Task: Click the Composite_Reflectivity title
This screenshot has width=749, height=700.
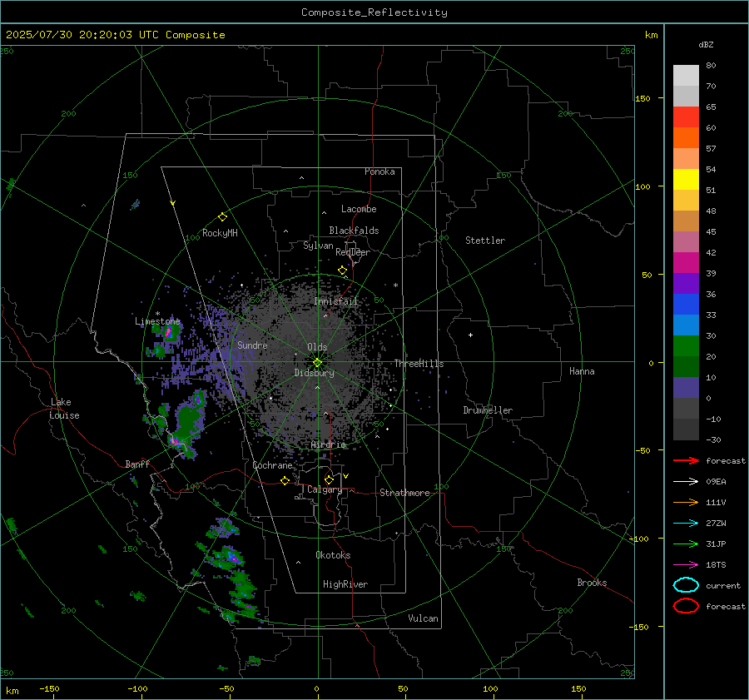Action: (x=374, y=12)
